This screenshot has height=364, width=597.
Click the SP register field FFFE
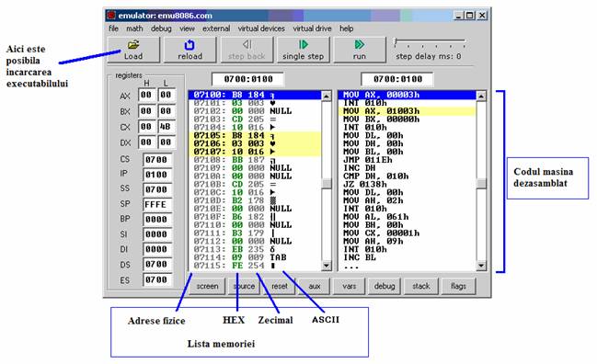pos(156,205)
